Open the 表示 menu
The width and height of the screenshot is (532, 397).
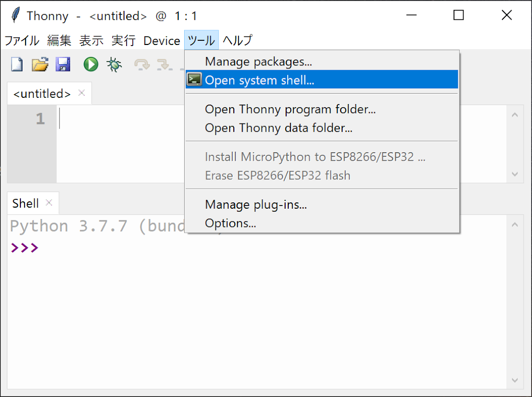(x=91, y=40)
